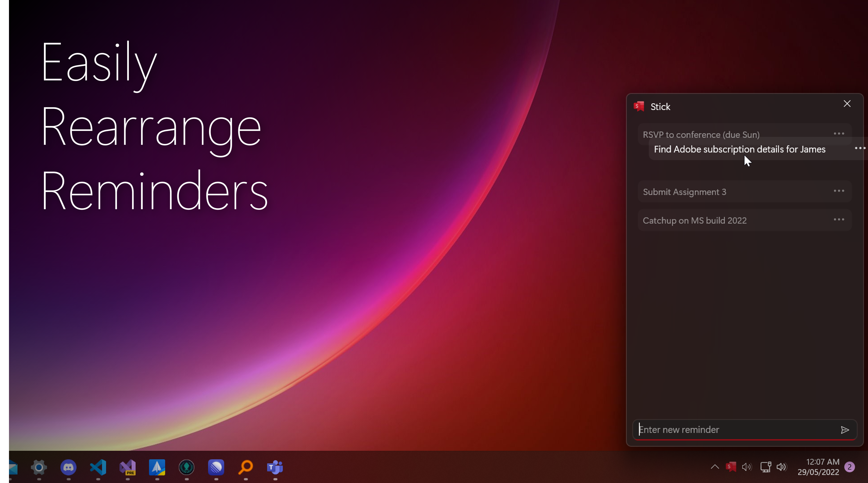Screen dimensions: 868x483
Task: Open options for RSVP to conference reminder
Action: click(839, 134)
